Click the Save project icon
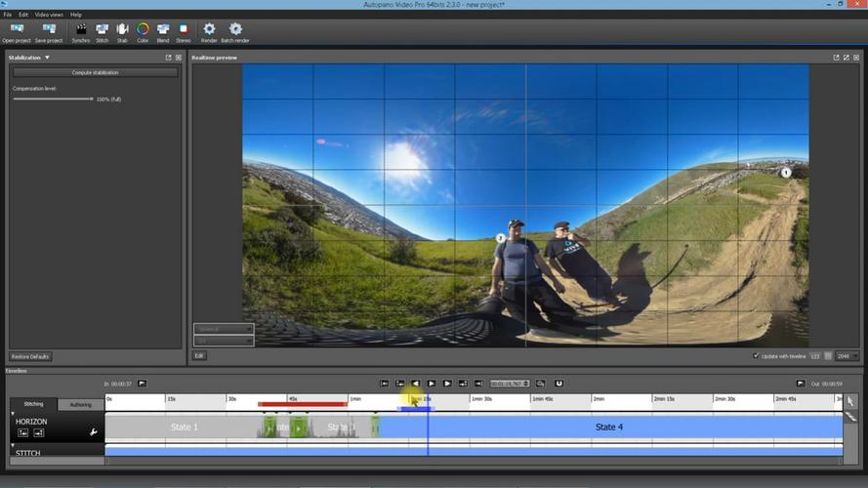868x488 pixels. click(49, 30)
